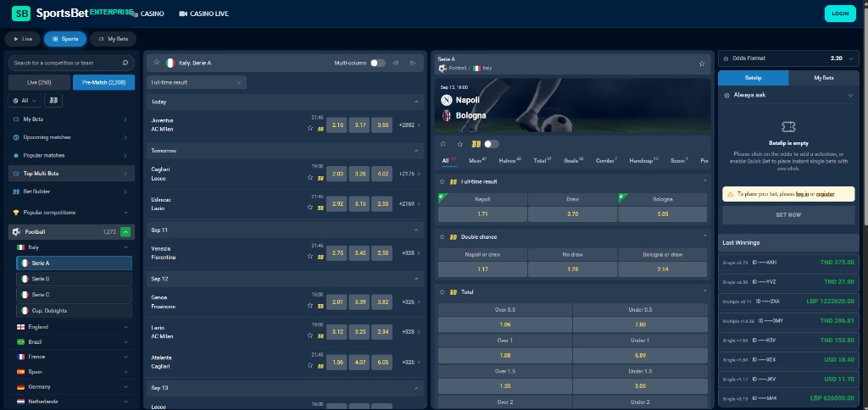868x410 pixels.
Task: Select Napoli win odds 1.71
Action: point(482,213)
